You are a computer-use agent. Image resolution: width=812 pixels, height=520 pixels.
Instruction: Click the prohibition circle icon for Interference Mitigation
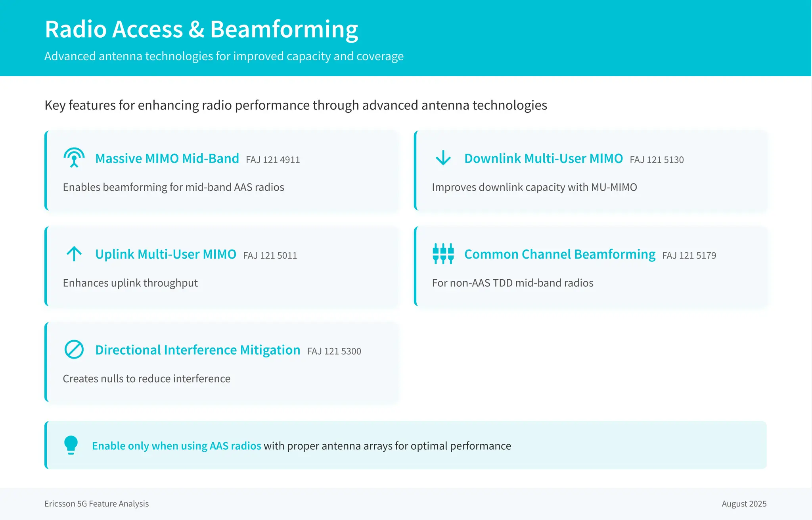74,349
